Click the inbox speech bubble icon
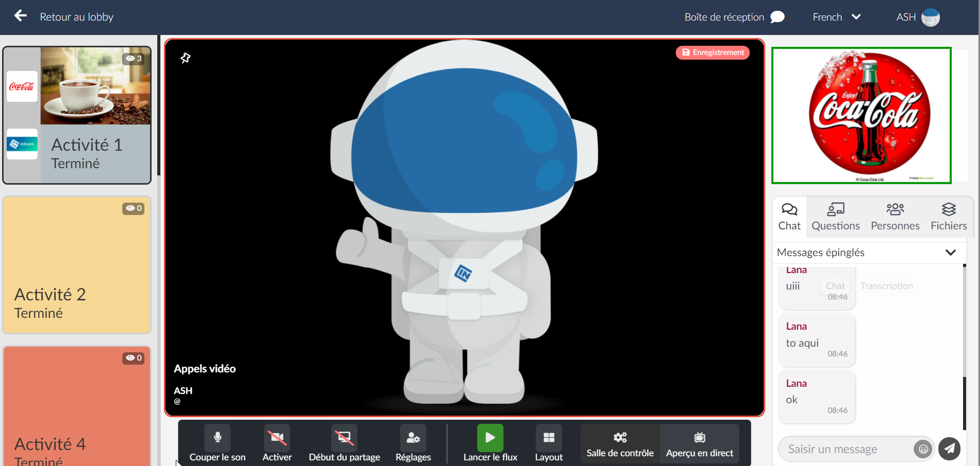 778,17
